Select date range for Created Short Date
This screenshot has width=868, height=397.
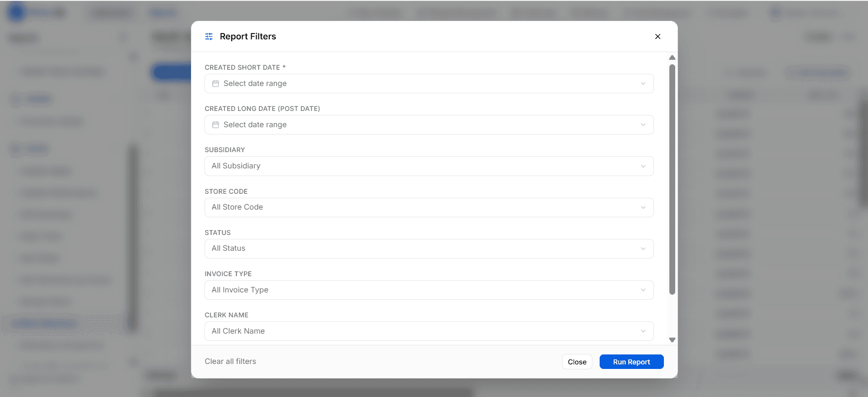point(429,84)
